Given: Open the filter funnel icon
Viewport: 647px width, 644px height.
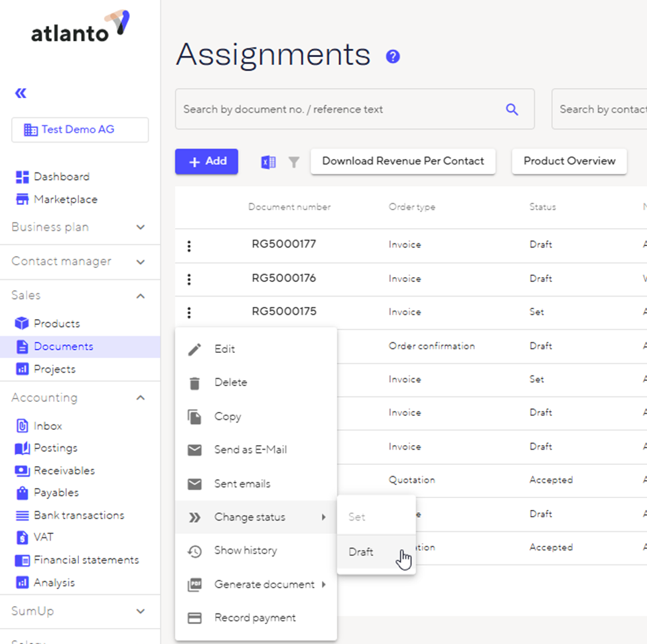Looking at the screenshot, I should click(x=293, y=162).
